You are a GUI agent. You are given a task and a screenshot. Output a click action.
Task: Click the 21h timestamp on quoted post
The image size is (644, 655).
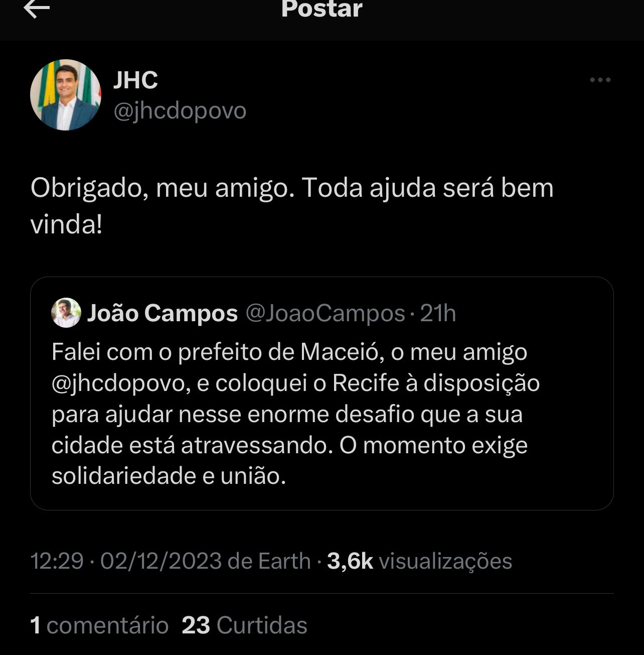click(x=438, y=313)
